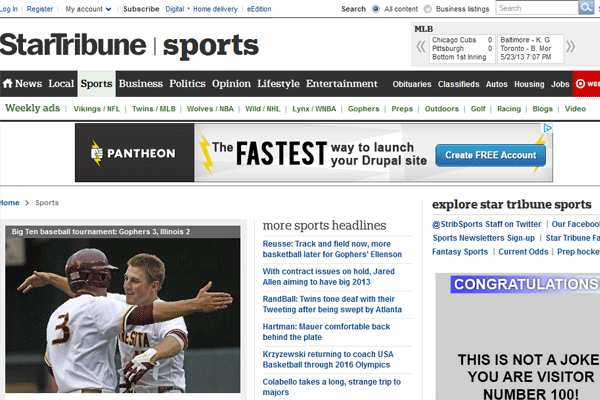
Task: Click the Register link
Action: (40, 9)
